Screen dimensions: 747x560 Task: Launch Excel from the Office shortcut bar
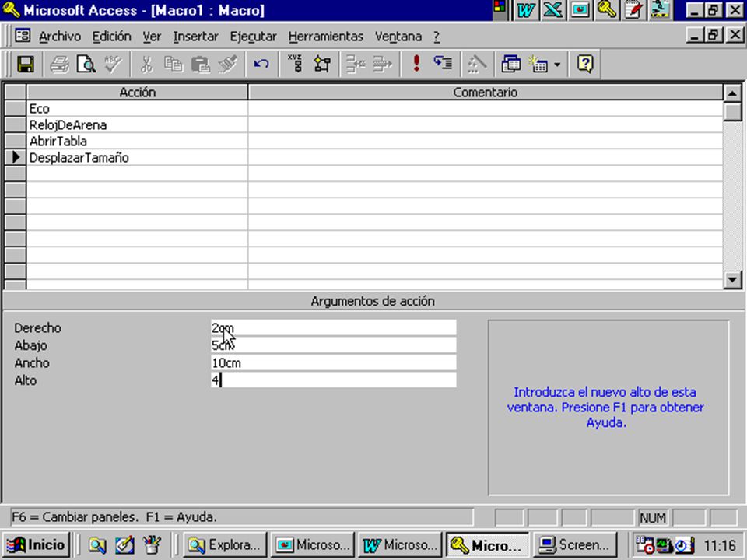click(552, 10)
